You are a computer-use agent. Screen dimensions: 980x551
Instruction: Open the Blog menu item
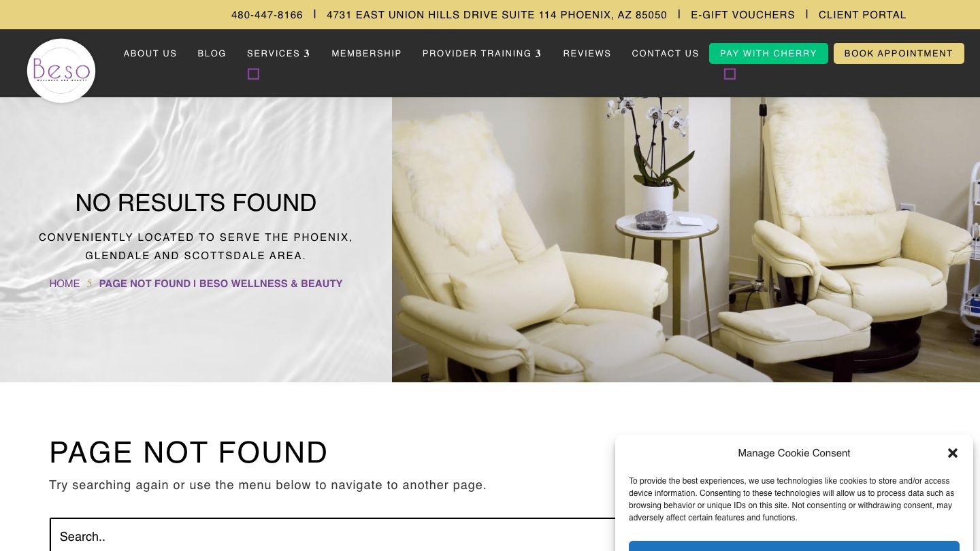click(x=212, y=53)
